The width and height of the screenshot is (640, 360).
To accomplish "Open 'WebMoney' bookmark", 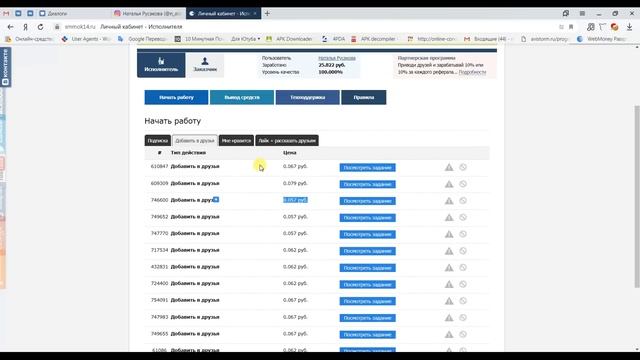I will (x=602, y=39).
